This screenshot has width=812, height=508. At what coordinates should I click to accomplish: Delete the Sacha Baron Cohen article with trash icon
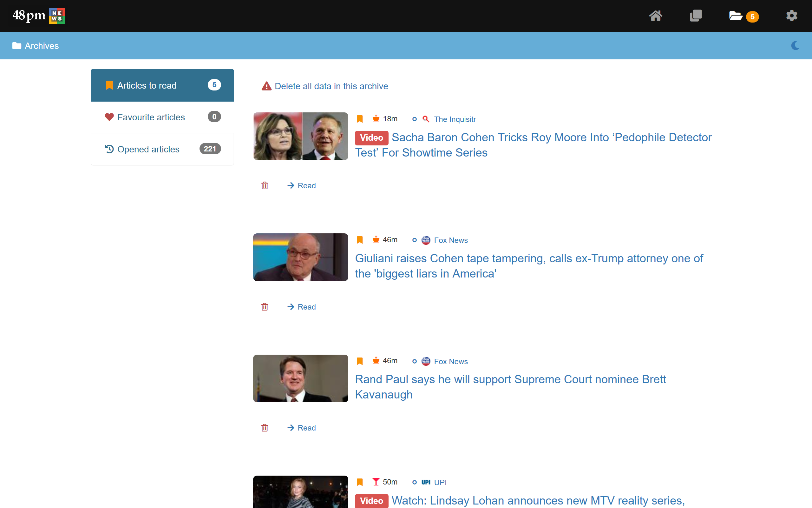(265, 185)
